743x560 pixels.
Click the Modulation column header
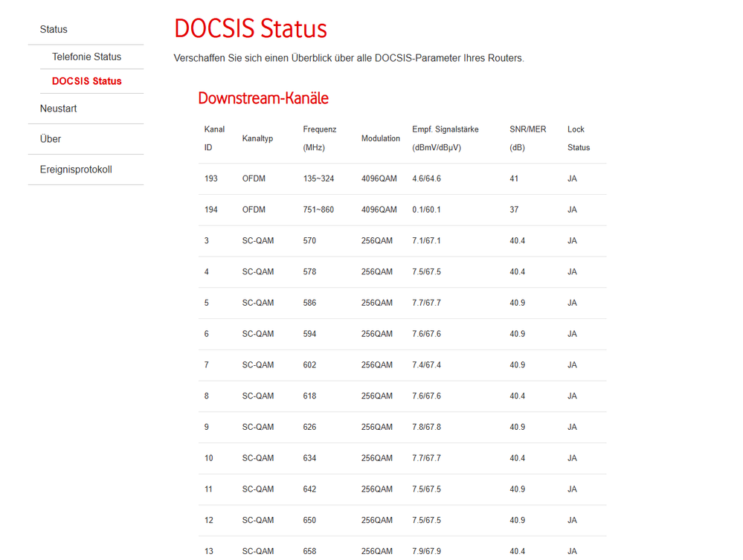tap(381, 138)
